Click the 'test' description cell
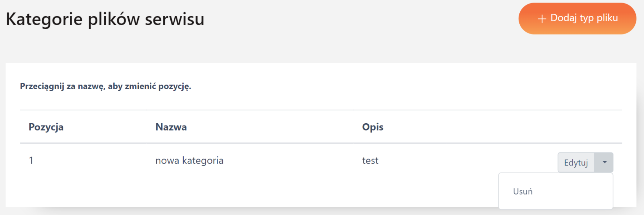 (x=370, y=160)
